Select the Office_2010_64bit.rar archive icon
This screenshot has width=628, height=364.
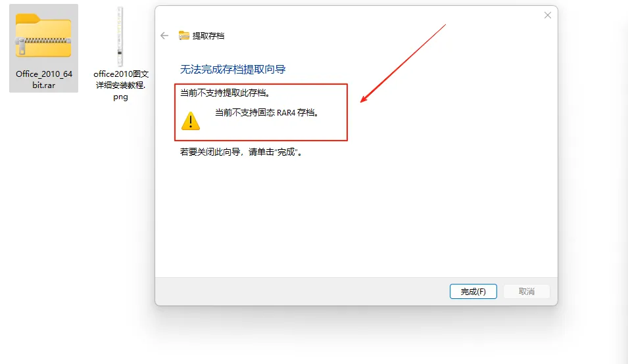(x=43, y=35)
